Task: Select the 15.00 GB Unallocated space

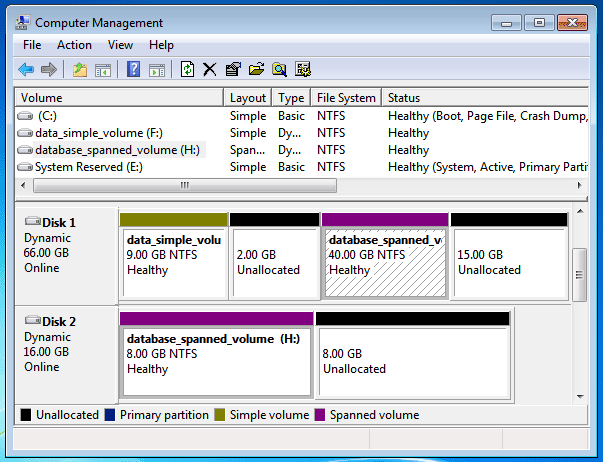Action: coord(509,256)
